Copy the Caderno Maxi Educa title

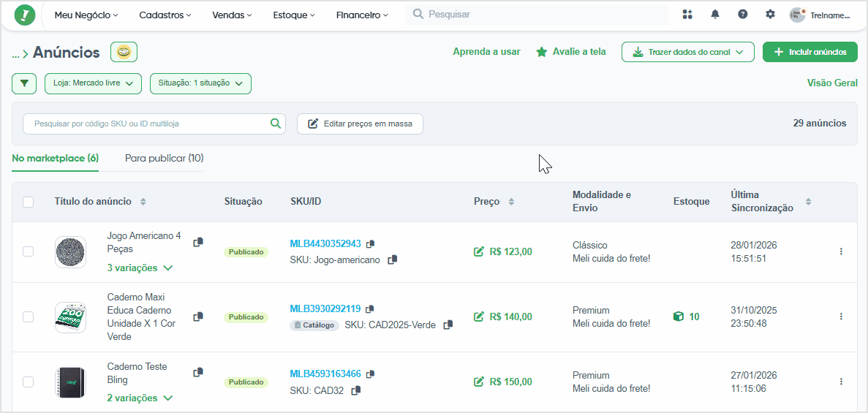pos(198,317)
